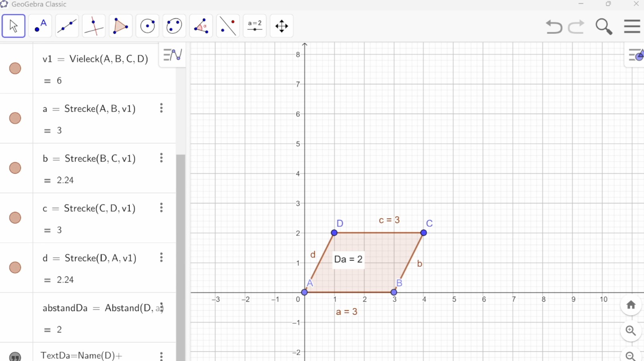Select the Perpendicular line tool
The width and height of the screenshot is (644, 361).
coord(94,26)
